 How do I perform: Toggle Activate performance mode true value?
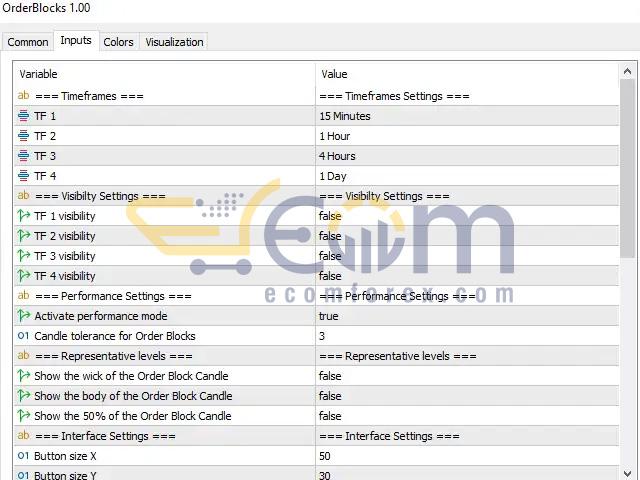(467, 316)
